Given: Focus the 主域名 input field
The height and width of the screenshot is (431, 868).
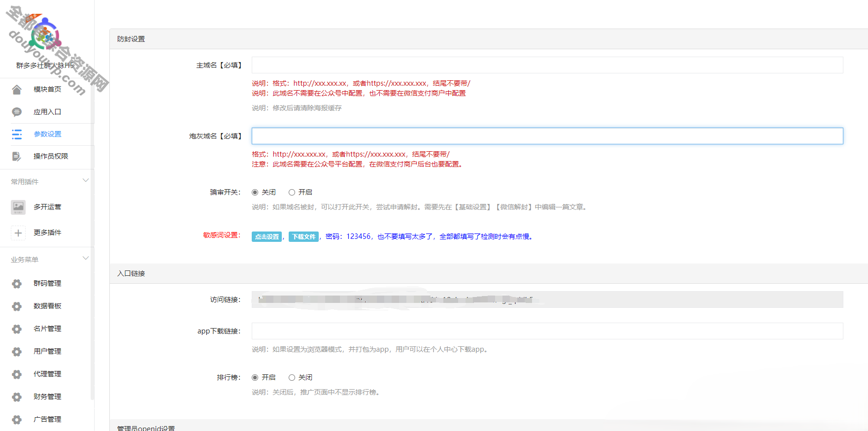Looking at the screenshot, I should [x=547, y=65].
